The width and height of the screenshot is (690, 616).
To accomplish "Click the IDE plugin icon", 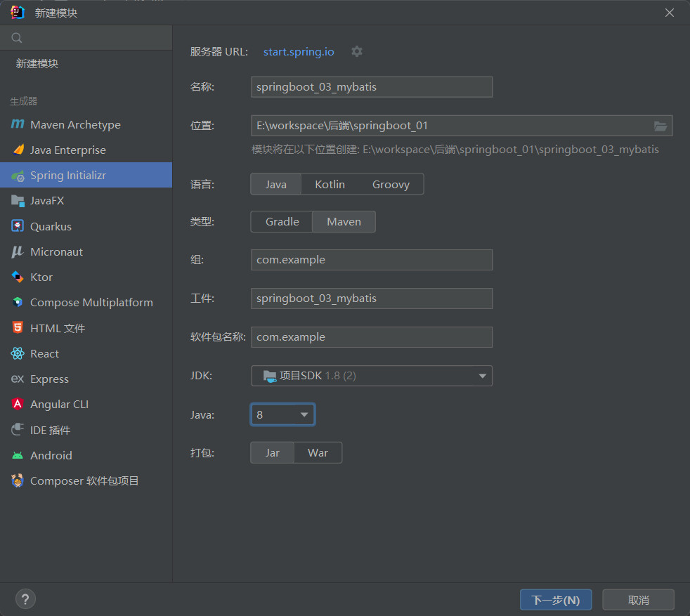I will pyautogui.click(x=18, y=429).
